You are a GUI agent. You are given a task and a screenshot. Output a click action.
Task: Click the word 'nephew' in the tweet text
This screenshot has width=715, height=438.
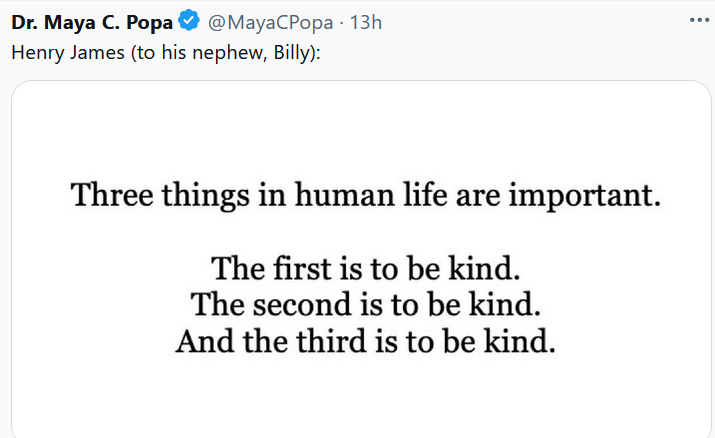229,54
